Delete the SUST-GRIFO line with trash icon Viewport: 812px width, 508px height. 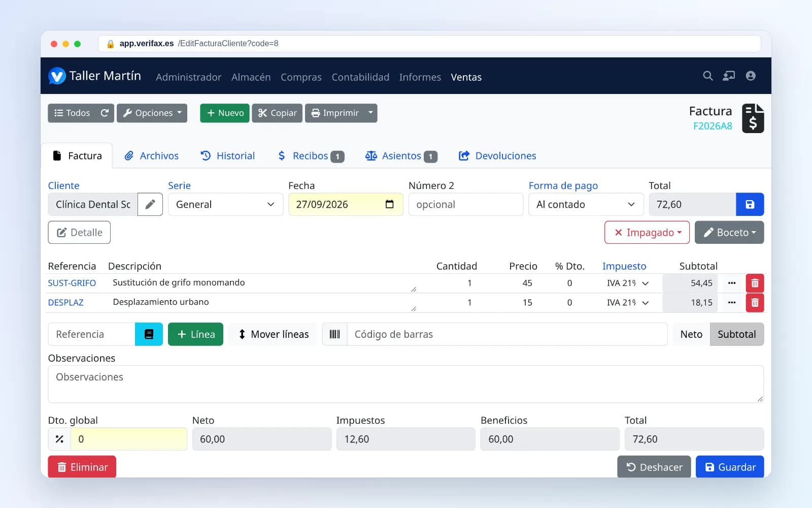click(755, 283)
